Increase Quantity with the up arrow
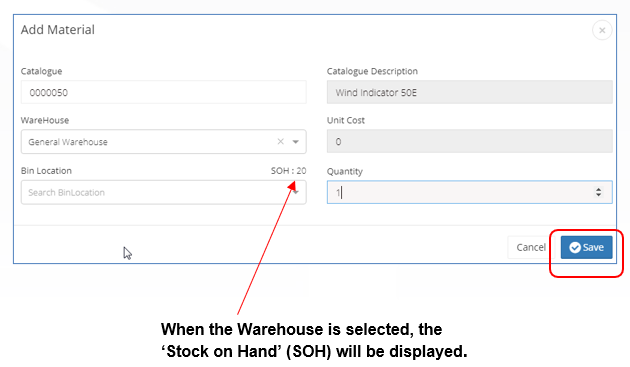Image resolution: width=630 pixels, height=367 pixels. pyautogui.click(x=599, y=189)
